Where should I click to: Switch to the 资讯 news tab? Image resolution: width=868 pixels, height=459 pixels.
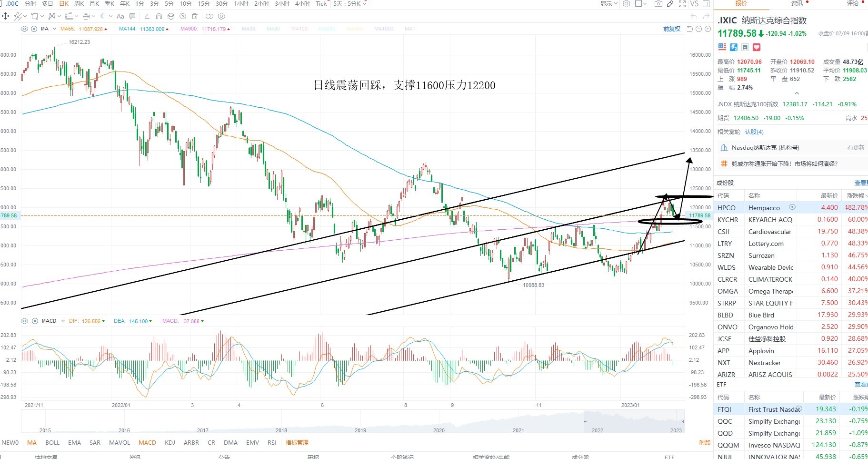797,3
